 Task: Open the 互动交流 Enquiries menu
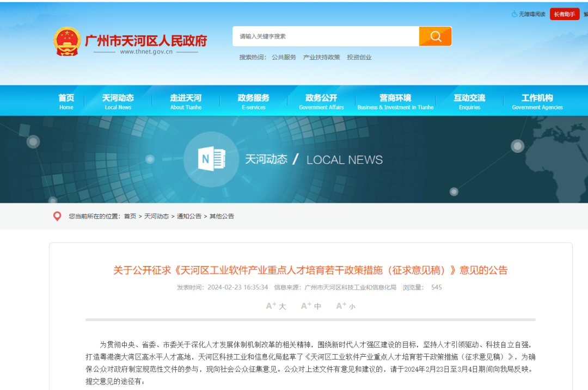coord(469,101)
